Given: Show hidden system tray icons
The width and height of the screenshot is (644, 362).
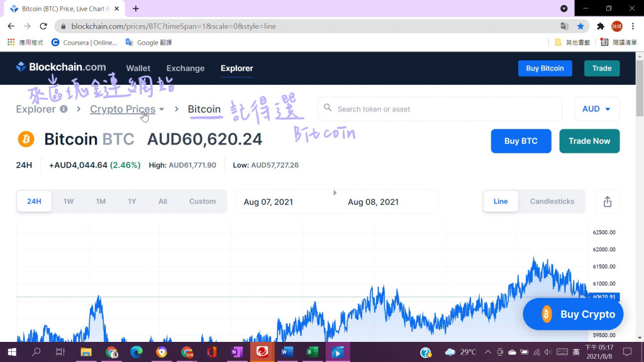Looking at the screenshot, I should [487, 352].
